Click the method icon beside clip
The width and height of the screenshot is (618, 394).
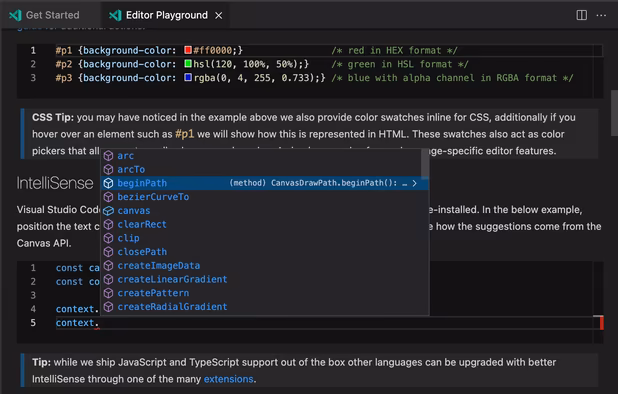[108, 238]
